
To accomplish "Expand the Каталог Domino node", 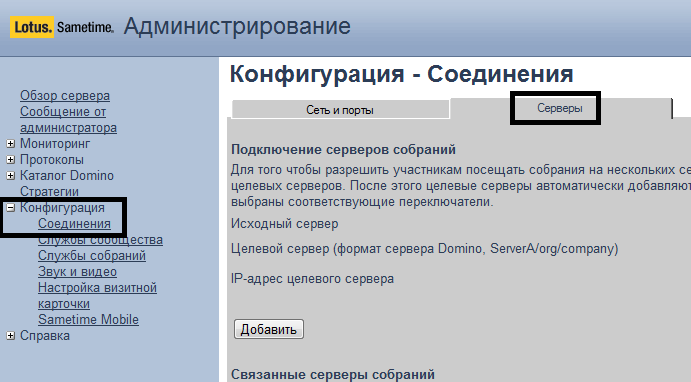I will click(x=11, y=175).
